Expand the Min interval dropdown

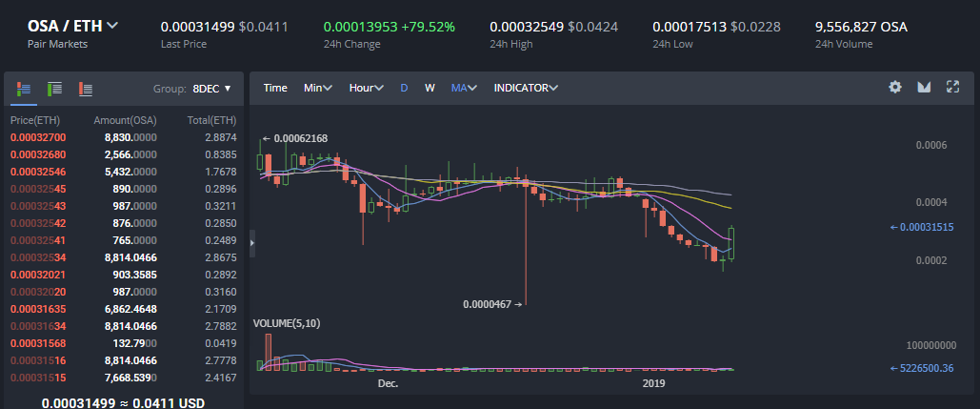pyautogui.click(x=317, y=88)
